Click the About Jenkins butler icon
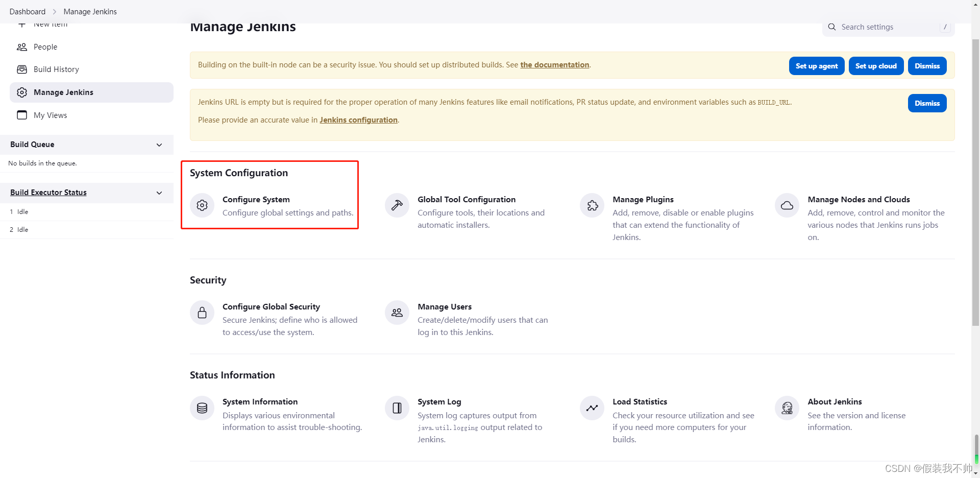 click(x=787, y=408)
